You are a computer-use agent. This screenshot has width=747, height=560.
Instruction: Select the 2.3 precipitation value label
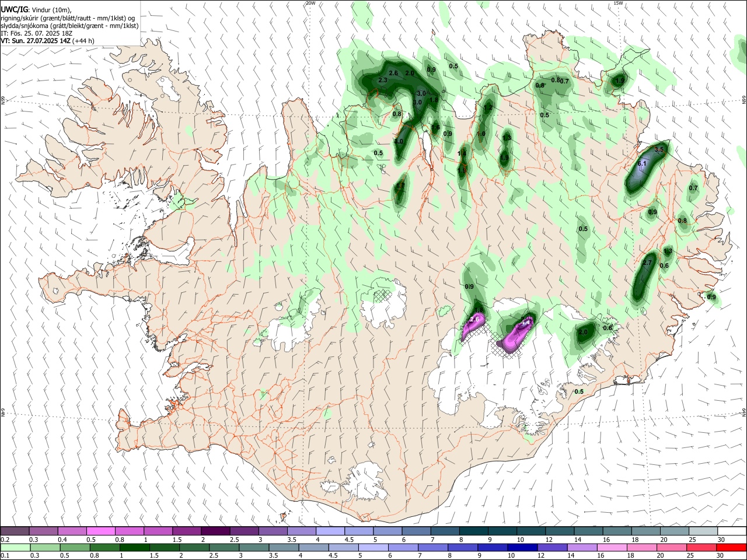(x=383, y=80)
